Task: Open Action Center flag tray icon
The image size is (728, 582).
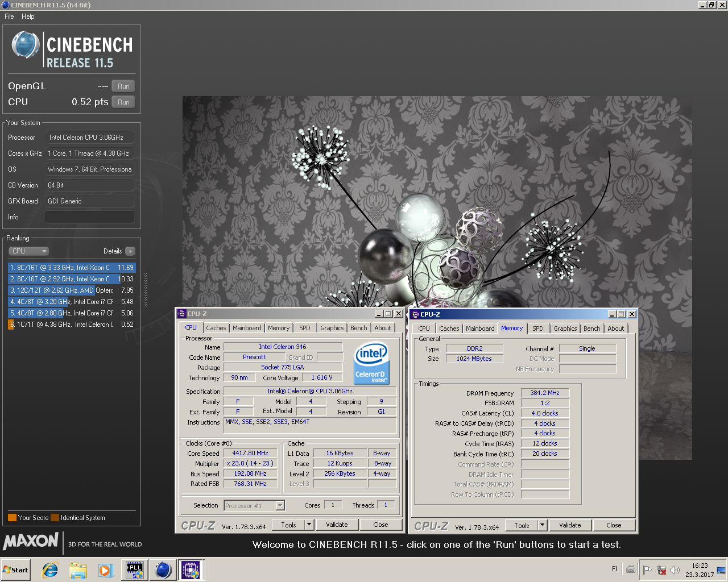Action: tap(647, 570)
